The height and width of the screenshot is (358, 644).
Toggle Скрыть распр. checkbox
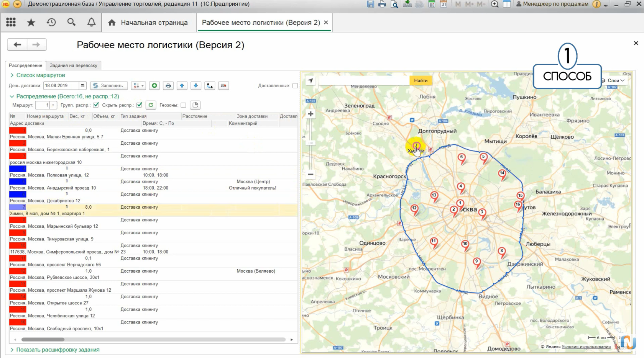click(x=139, y=105)
